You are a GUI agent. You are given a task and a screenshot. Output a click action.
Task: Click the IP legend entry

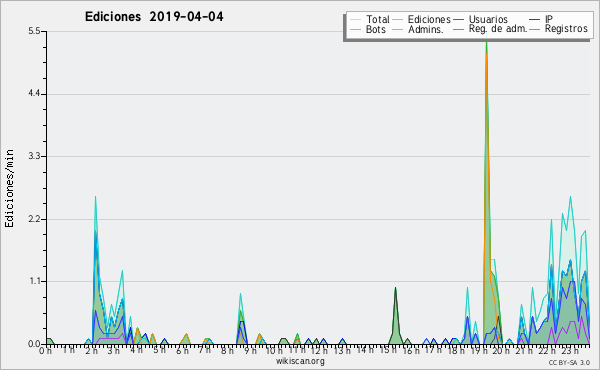tap(541, 19)
